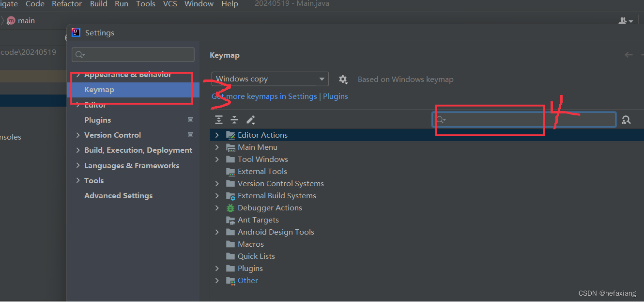
Task: Open the keymap gear options icon
Action: 343,79
